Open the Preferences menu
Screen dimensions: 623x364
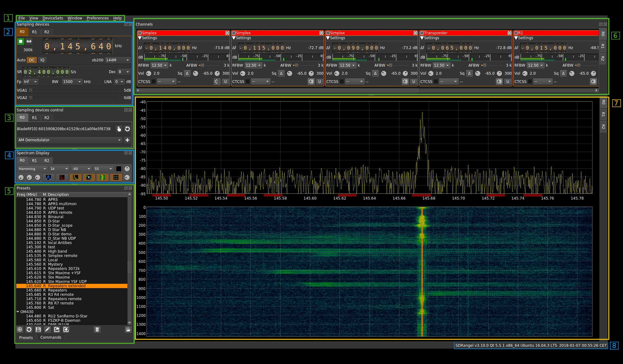coord(97,17)
